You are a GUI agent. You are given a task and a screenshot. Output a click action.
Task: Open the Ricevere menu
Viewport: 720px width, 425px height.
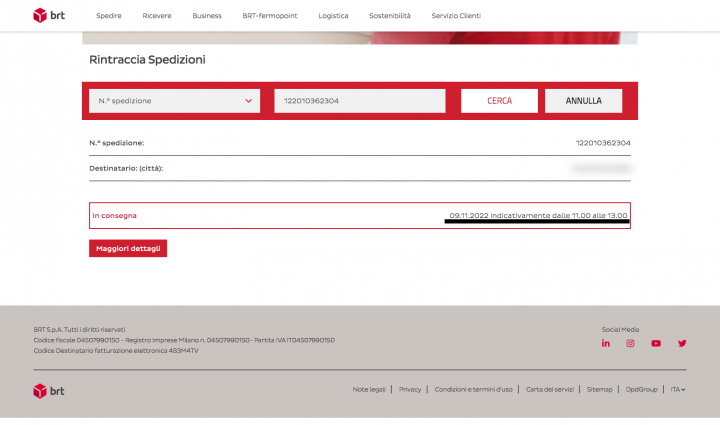[157, 16]
